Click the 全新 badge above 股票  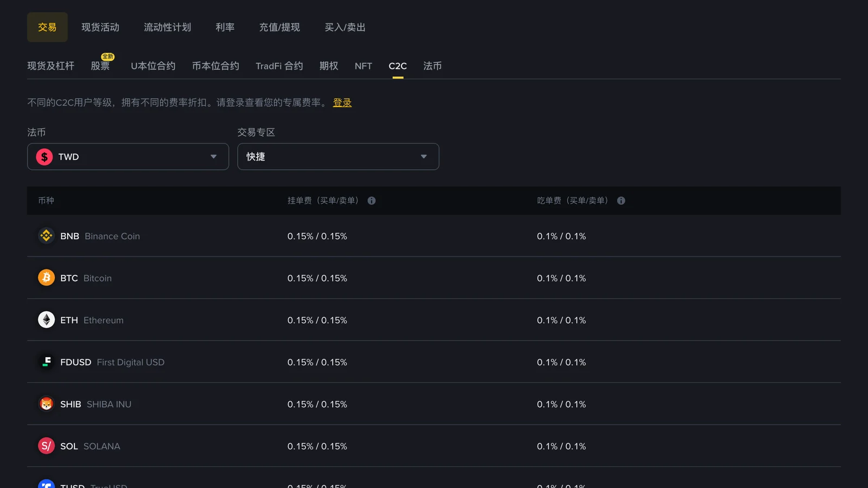point(107,56)
